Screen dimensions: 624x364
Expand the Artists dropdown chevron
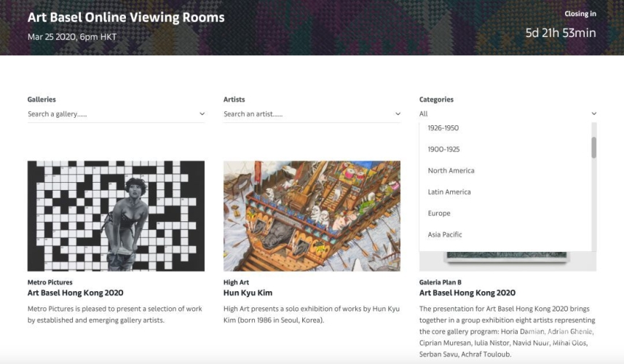pos(398,114)
